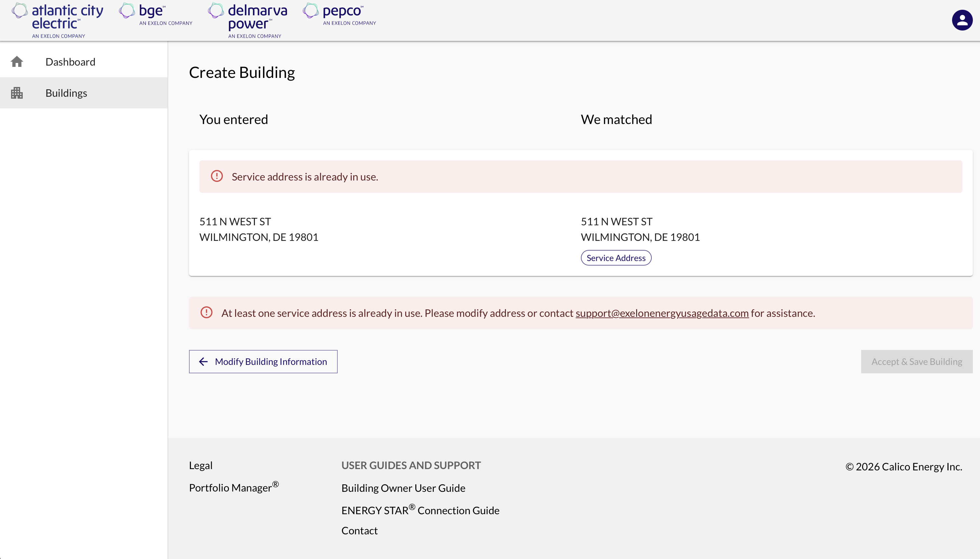The image size is (980, 559).
Task: Click the Pepco logo
Action: (x=339, y=15)
